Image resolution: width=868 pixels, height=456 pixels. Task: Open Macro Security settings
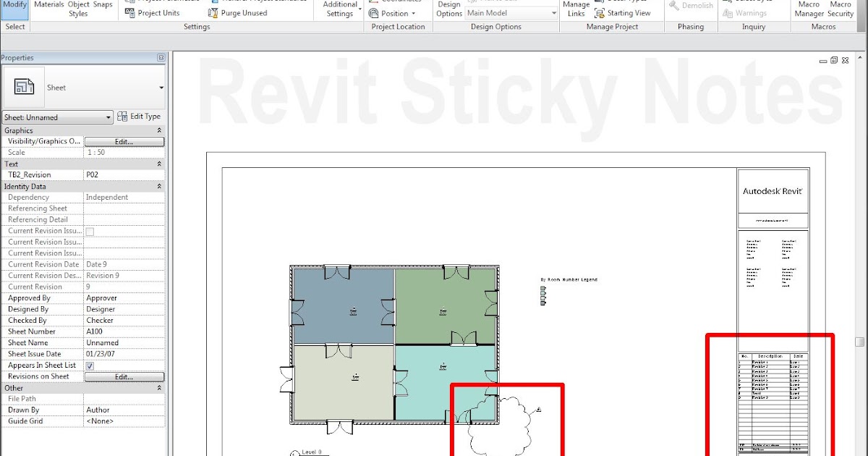click(841, 9)
